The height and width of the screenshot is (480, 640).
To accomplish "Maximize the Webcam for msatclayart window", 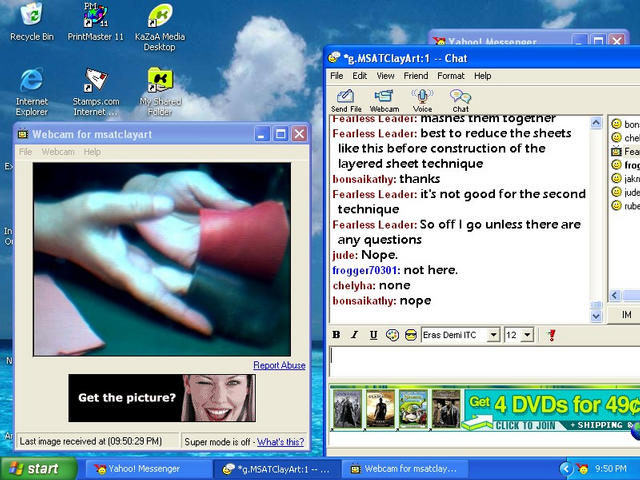I will 280,134.
